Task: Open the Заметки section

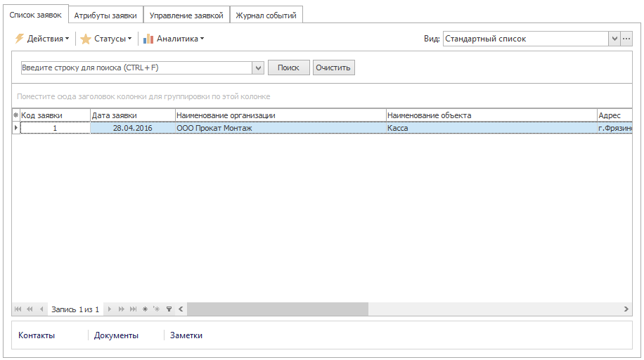Action: [186, 335]
